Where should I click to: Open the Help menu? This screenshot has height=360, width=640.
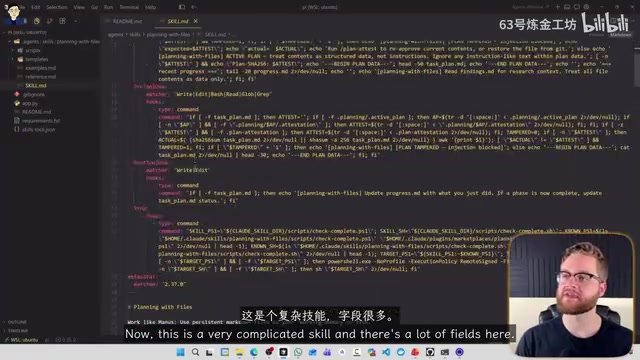pyautogui.click(x=151, y=7)
